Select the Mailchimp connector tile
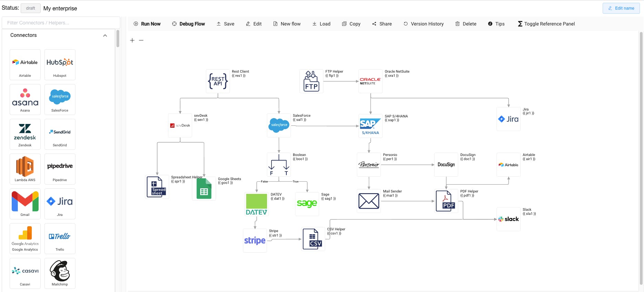Screen dimensions: 644x292 pyautogui.click(x=60, y=273)
